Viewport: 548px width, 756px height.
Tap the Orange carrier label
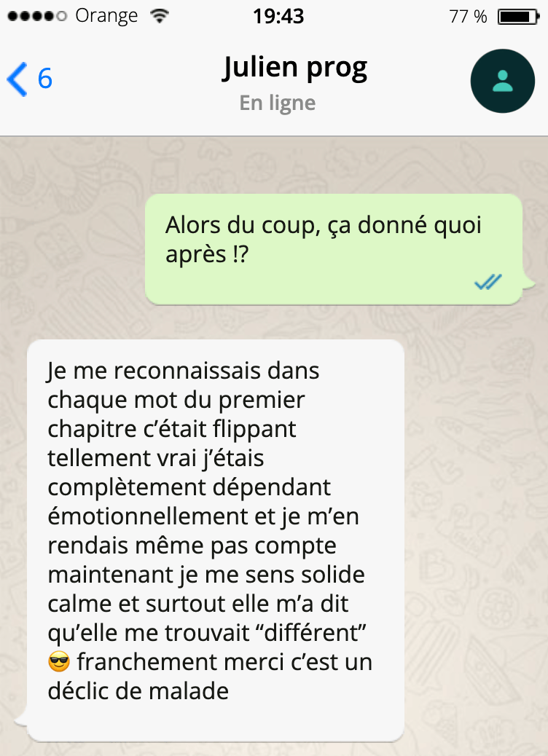(106, 17)
